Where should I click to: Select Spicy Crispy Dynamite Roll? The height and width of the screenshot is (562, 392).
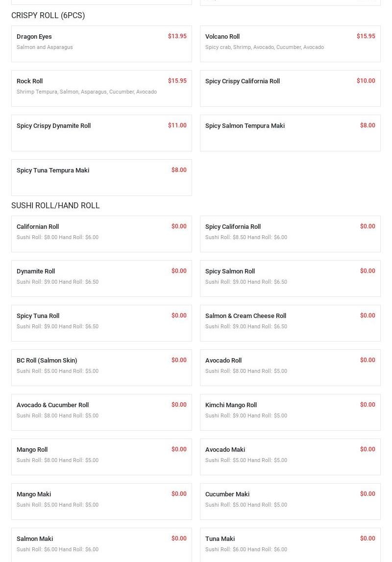click(54, 126)
